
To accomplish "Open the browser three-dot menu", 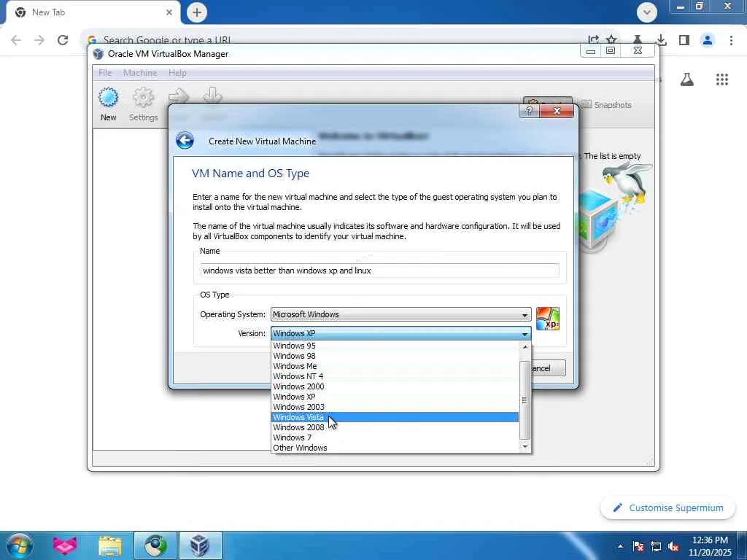I will (731, 40).
